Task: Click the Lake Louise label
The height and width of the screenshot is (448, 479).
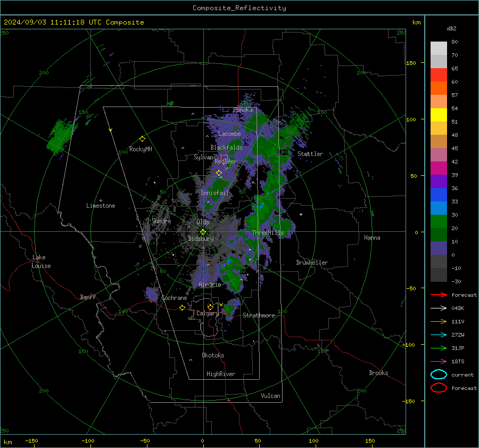Action: (x=41, y=262)
